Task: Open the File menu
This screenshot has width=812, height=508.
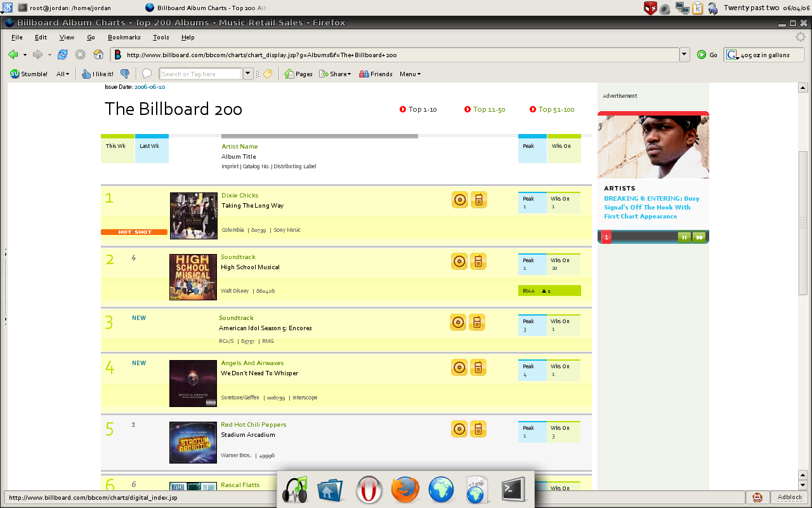Action: point(17,37)
